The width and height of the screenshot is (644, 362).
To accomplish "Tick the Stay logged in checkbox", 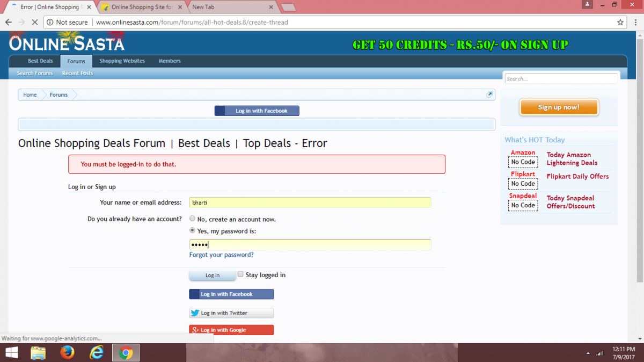I will click(240, 274).
